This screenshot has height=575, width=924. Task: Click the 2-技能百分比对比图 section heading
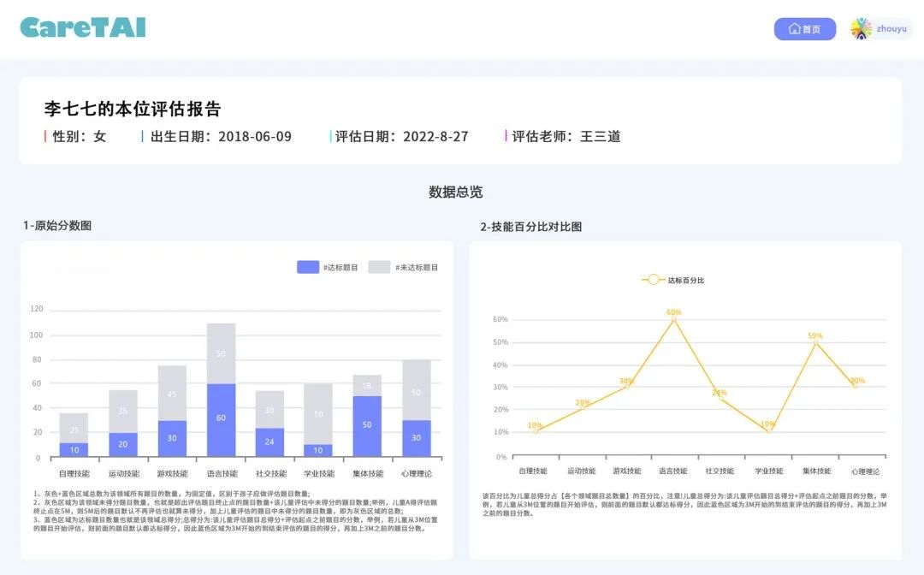[530, 227]
